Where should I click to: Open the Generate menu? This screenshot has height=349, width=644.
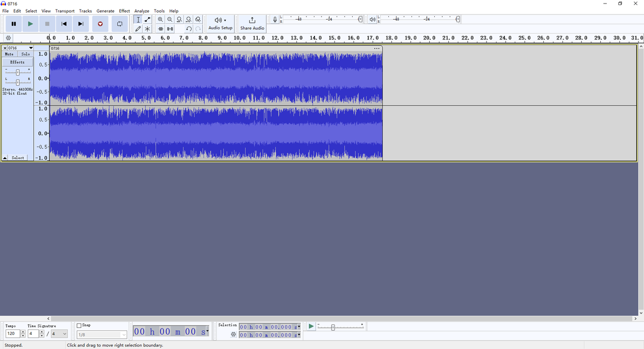[106, 11]
